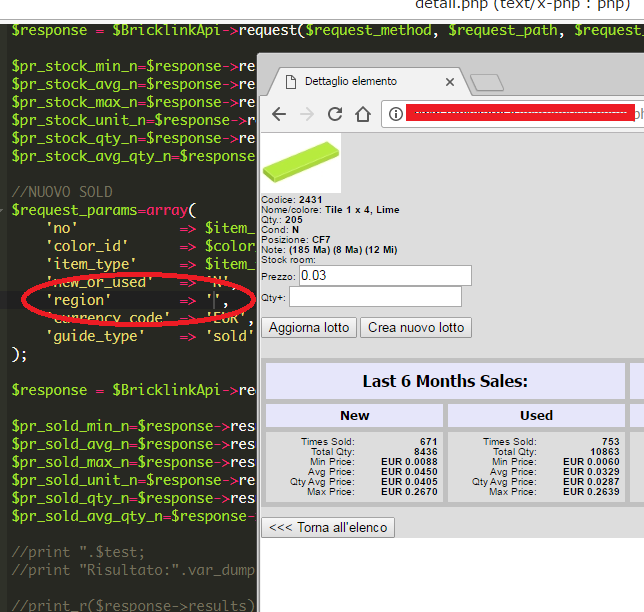This screenshot has width=644, height=612.
Task: Close the Dettaglio elemento tab
Action: coord(450,82)
